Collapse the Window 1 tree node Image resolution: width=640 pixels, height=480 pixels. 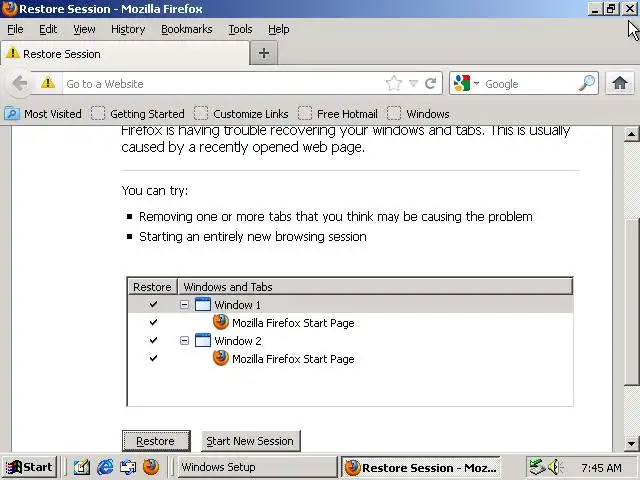pyautogui.click(x=184, y=304)
